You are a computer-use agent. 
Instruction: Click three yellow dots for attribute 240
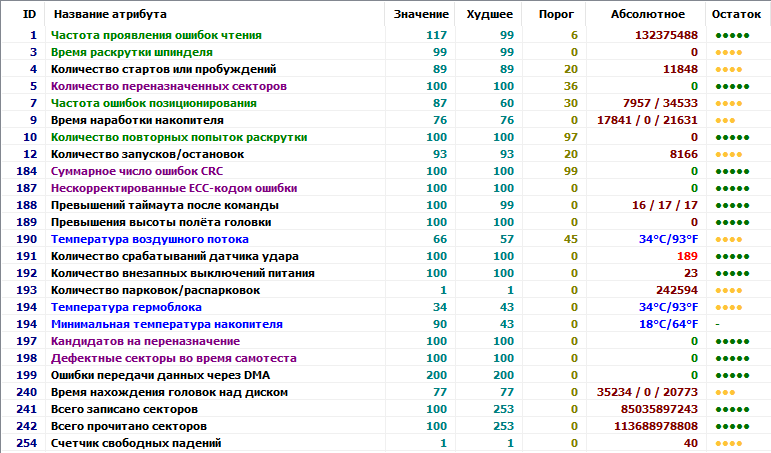(725, 393)
